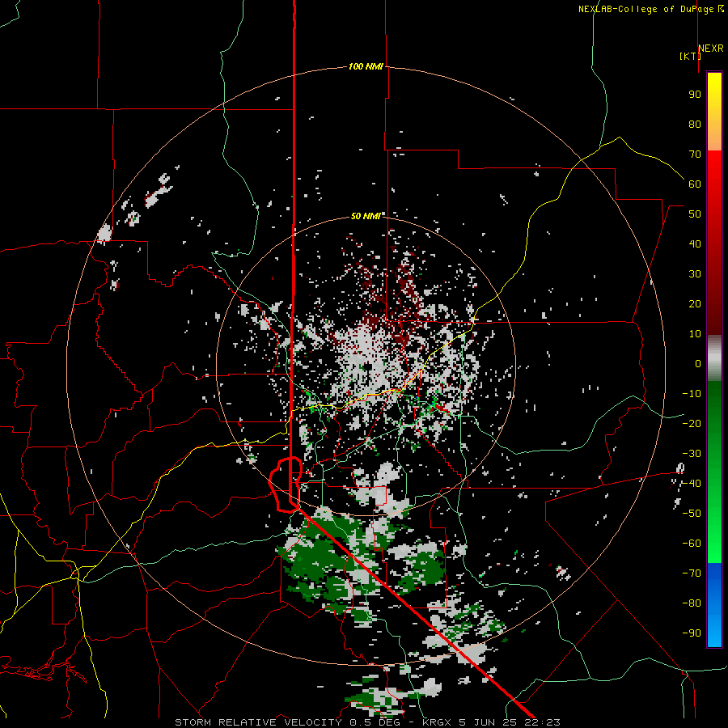Image resolution: width=728 pixels, height=728 pixels.
Task: Select the -30 value on the velocity scale
Action: (x=692, y=454)
